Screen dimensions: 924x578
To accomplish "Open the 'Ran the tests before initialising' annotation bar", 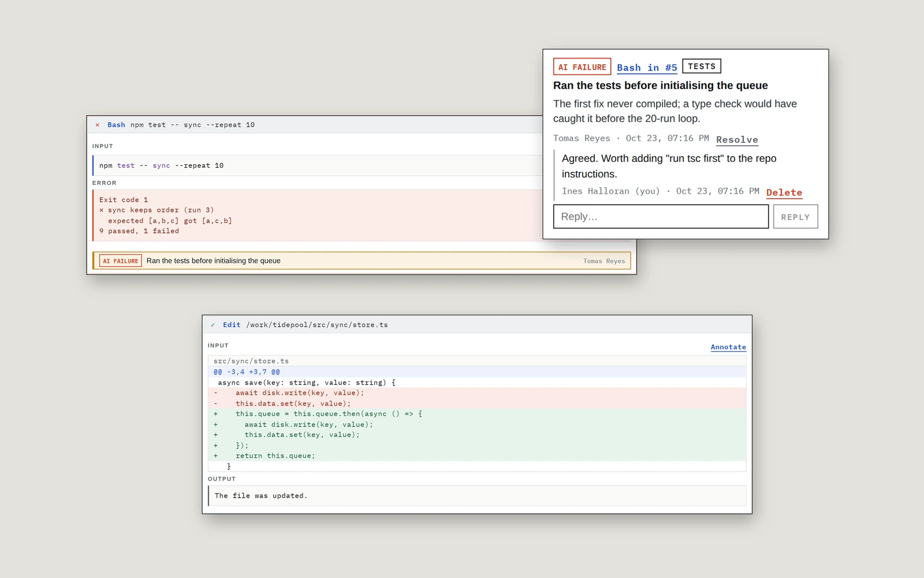I will pos(362,261).
